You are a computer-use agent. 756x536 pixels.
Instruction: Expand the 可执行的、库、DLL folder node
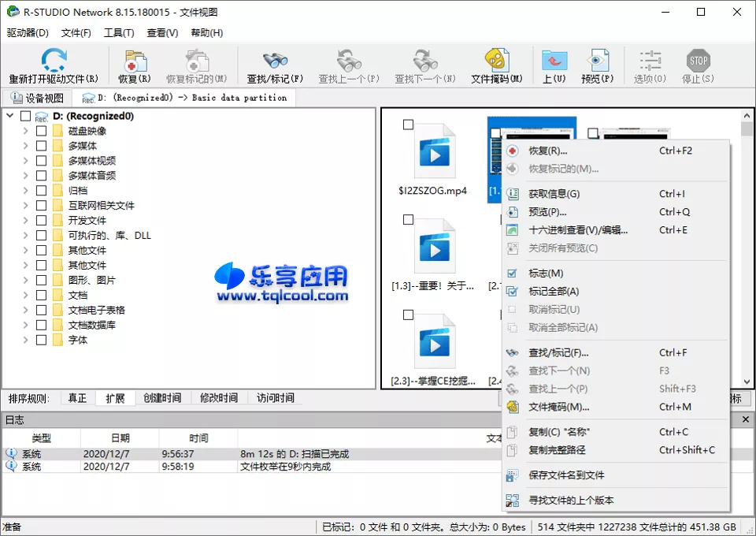coord(25,236)
